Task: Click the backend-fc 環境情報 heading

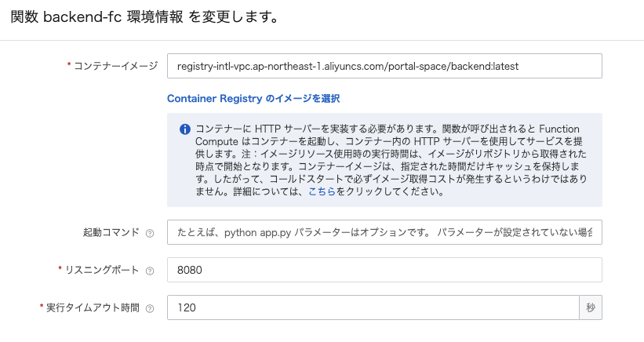Action: pyautogui.click(x=144, y=16)
